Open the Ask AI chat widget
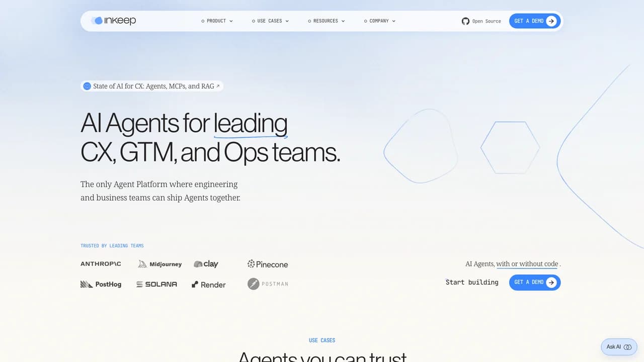This screenshot has width=644, height=362. coord(619,347)
